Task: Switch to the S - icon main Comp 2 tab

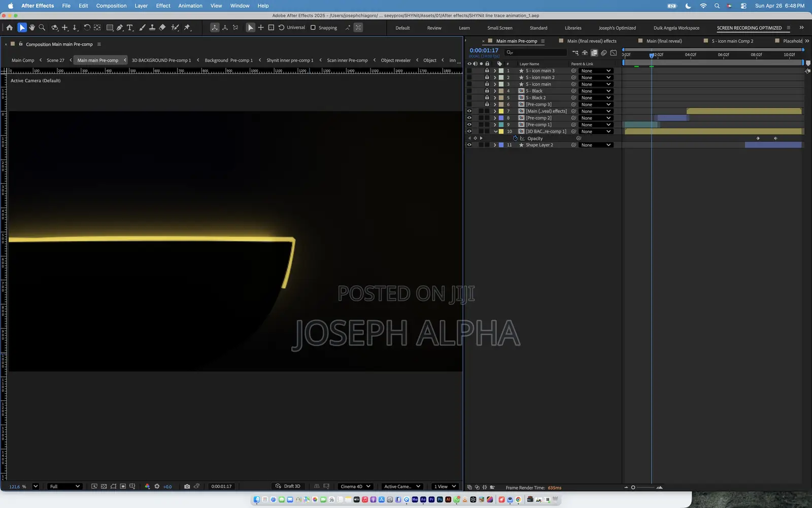Action: click(x=732, y=41)
